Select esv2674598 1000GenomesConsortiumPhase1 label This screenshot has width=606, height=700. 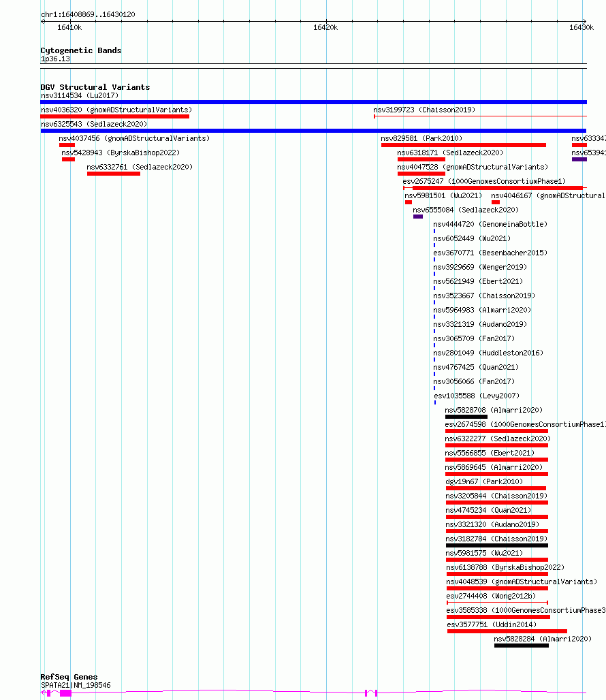[525, 424]
